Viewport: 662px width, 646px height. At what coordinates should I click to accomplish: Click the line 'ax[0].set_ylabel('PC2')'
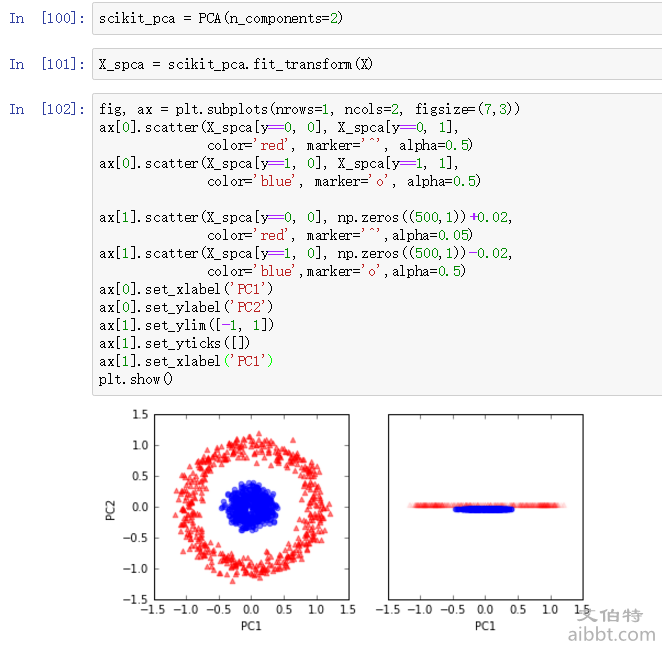coord(186,307)
